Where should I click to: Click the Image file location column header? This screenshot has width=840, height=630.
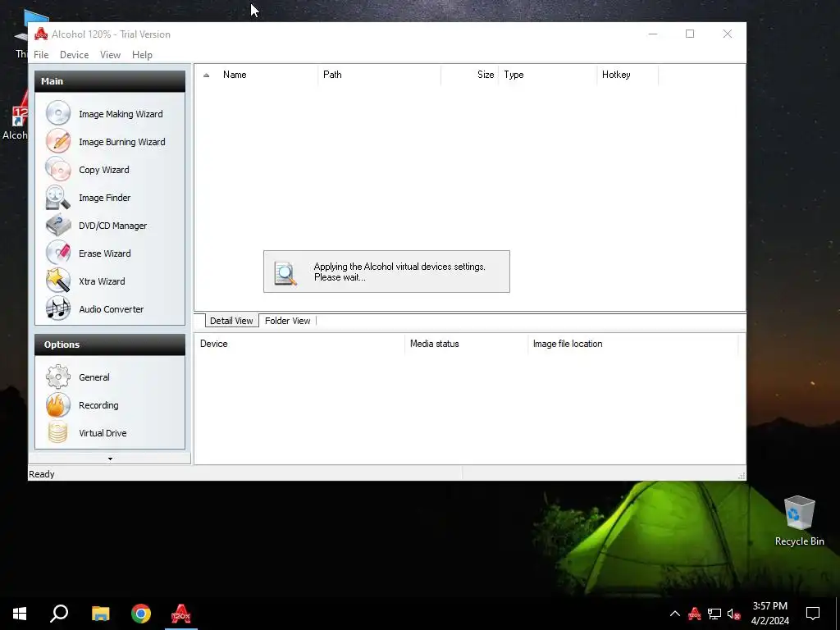click(633, 344)
